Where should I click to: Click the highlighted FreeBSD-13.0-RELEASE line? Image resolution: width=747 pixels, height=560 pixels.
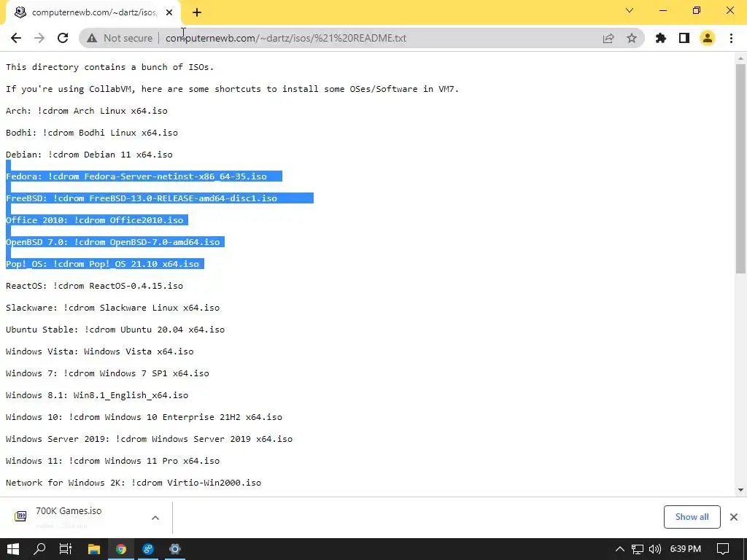[x=142, y=198]
